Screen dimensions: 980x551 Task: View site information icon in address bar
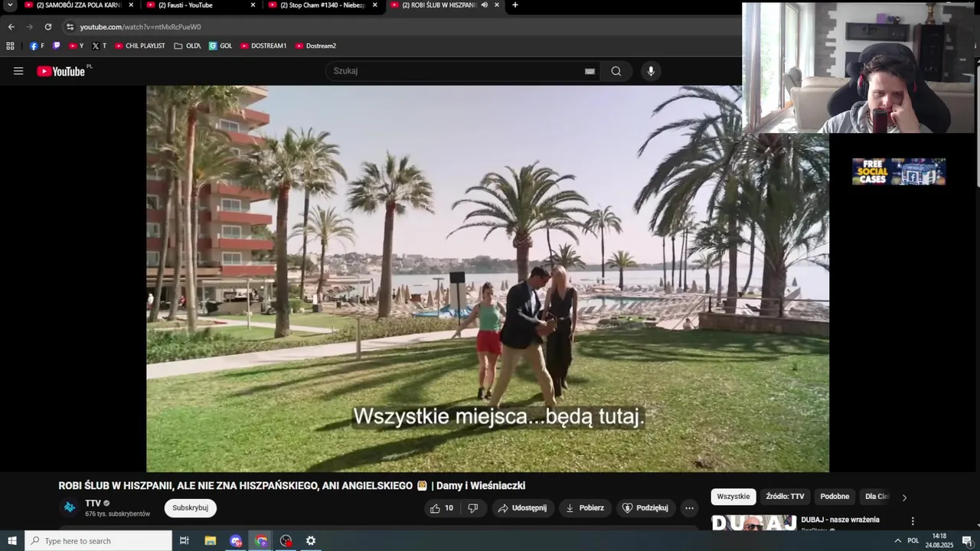(70, 27)
